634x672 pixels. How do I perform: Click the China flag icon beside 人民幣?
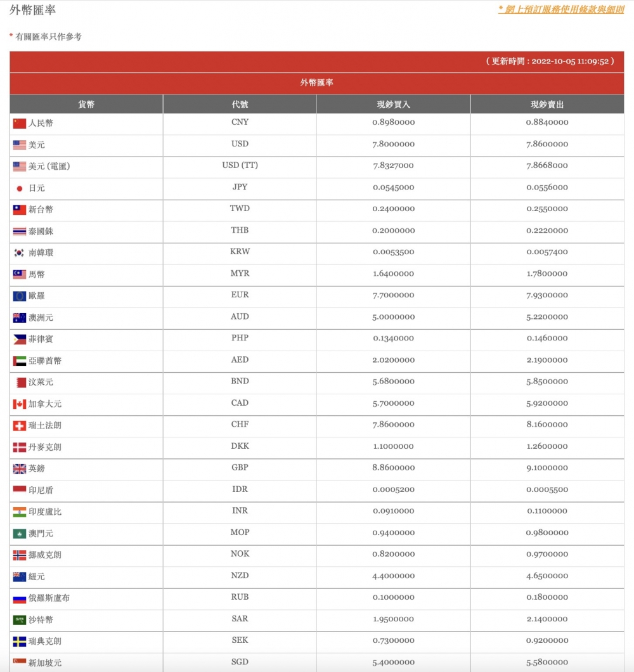[x=20, y=123]
